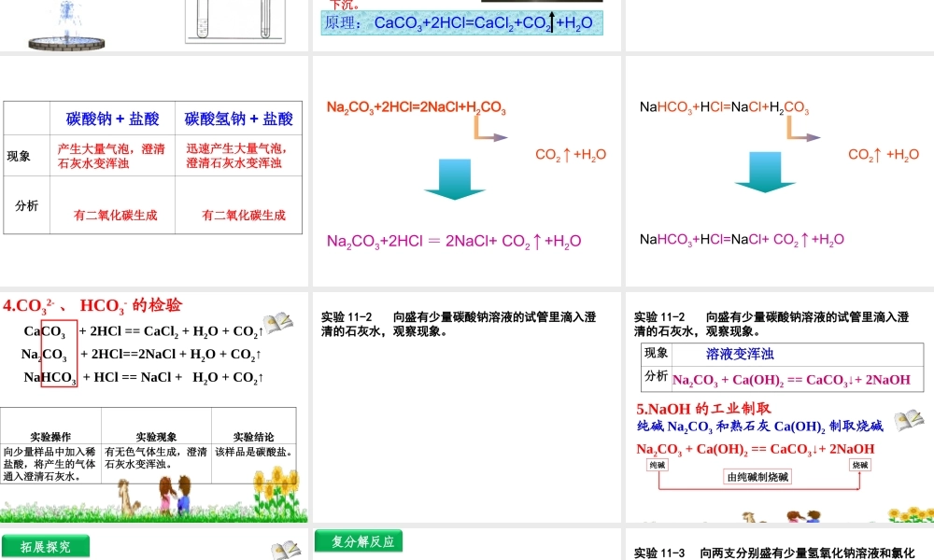The height and width of the screenshot is (560, 934).
Task: Click the book icon beside the CO₃²⁻ test equations
Action: (278, 323)
